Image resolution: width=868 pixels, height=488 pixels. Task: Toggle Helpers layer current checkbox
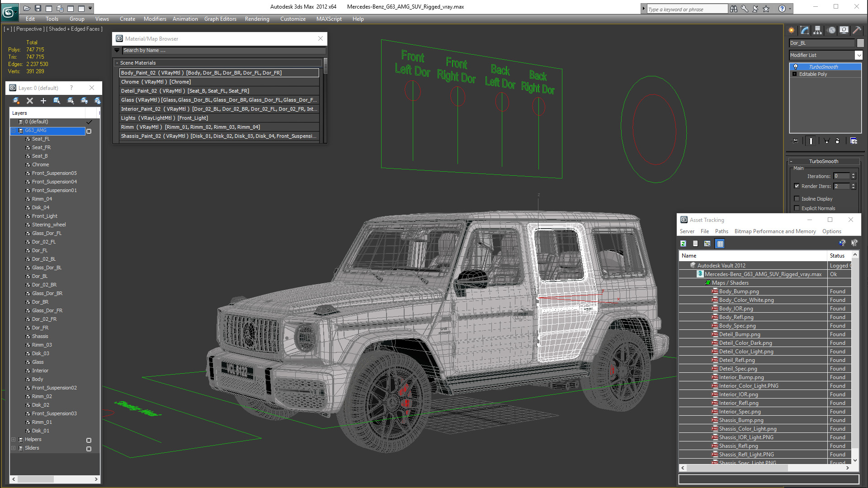tap(89, 440)
